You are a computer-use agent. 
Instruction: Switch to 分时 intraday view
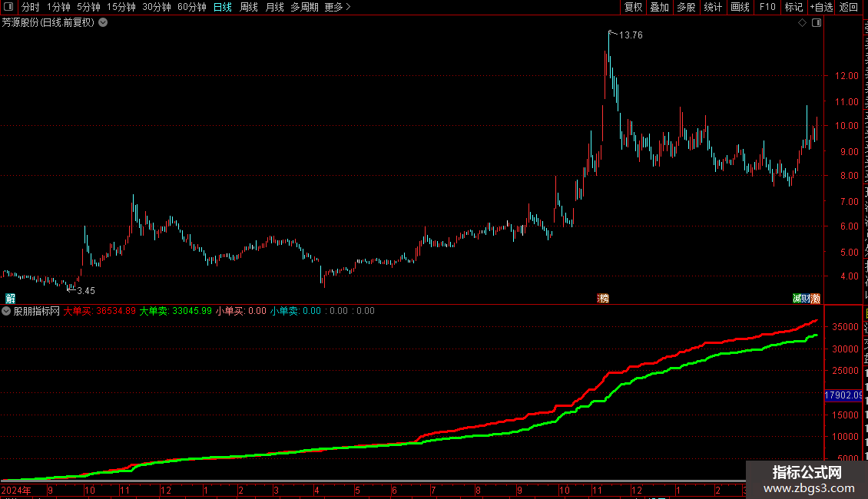click(x=31, y=7)
